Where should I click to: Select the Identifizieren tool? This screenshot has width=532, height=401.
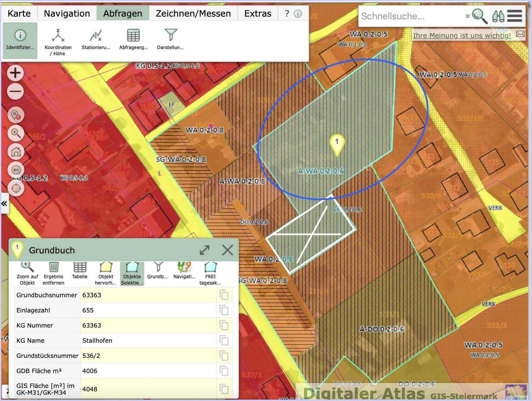(x=20, y=40)
